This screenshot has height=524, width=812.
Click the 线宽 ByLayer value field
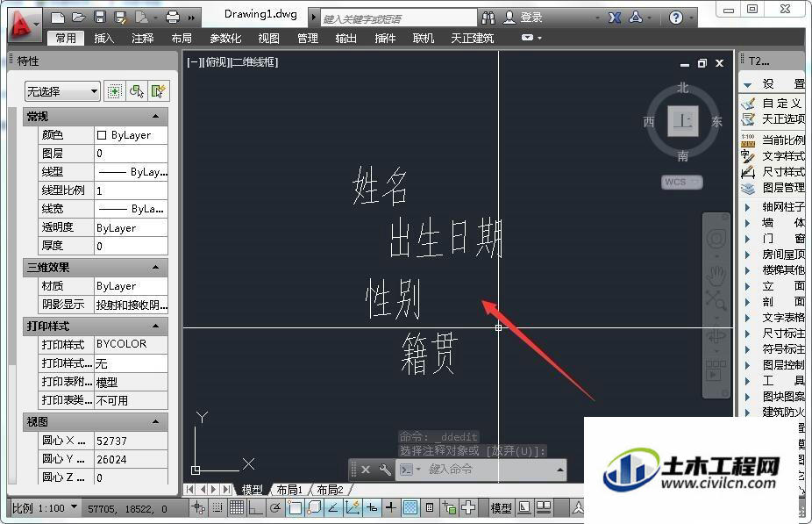tap(131, 209)
